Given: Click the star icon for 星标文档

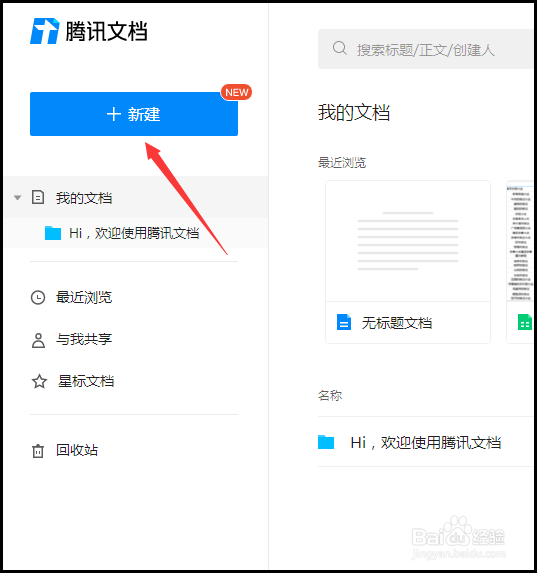Looking at the screenshot, I should 39,382.
